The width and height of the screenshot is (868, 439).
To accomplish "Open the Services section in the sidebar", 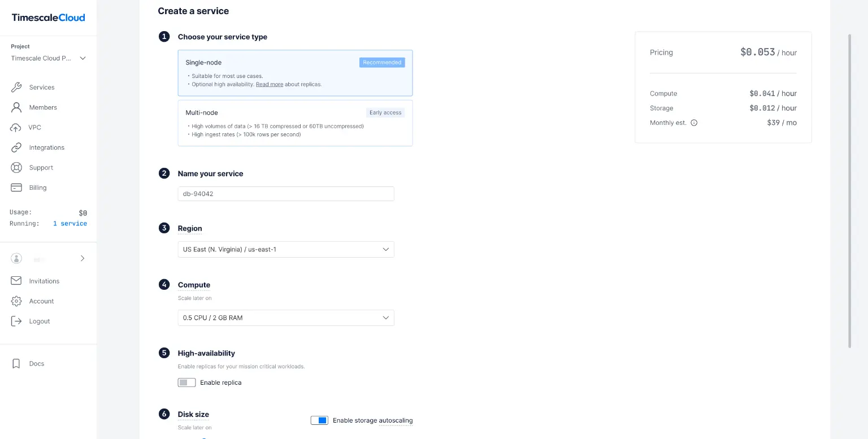I will tap(42, 87).
